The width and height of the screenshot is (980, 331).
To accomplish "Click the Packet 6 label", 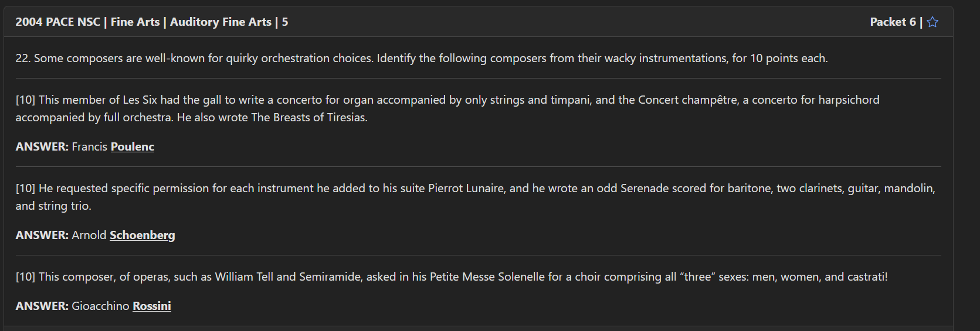I will click(892, 22).
